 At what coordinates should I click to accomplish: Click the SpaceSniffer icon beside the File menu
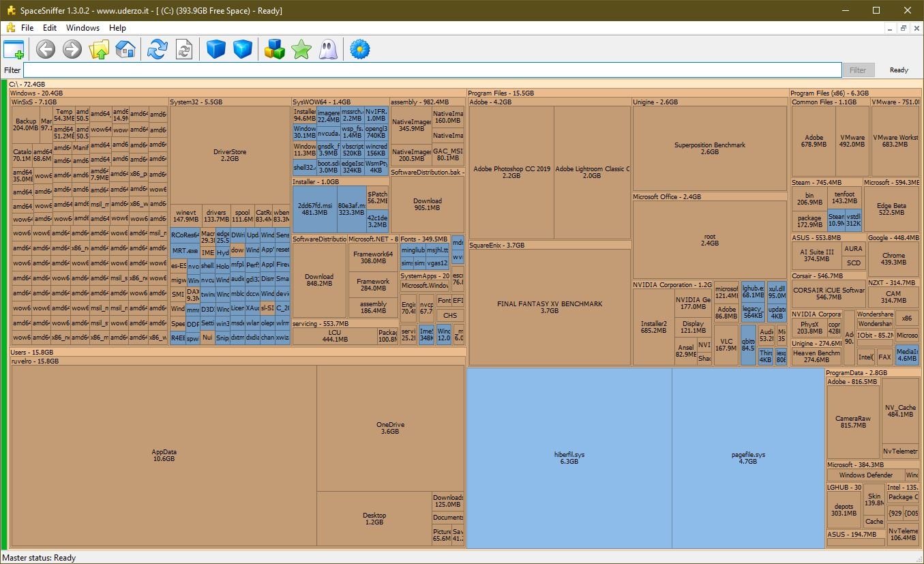pyautogui.click(x=10, y=28)
